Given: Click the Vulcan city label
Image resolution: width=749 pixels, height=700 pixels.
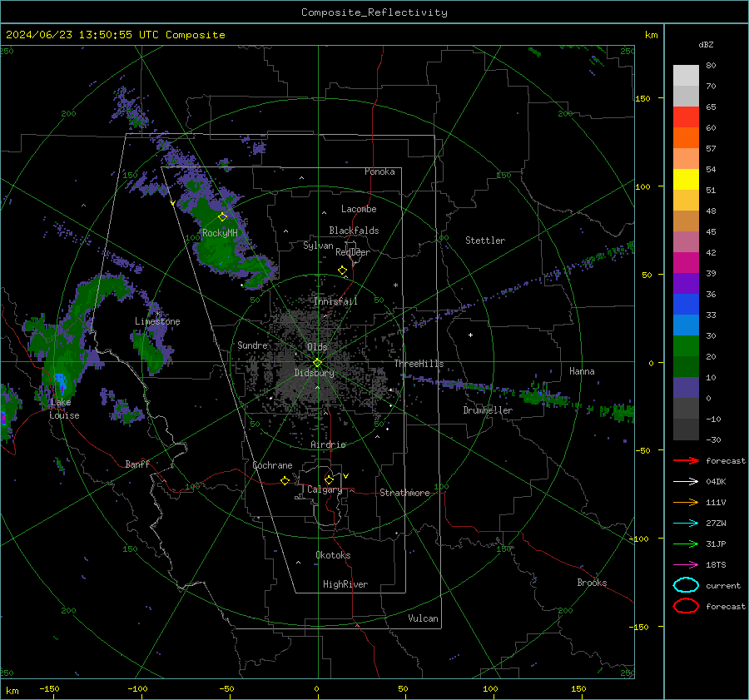Looking at the screenshot, I should tap(424, 618).
